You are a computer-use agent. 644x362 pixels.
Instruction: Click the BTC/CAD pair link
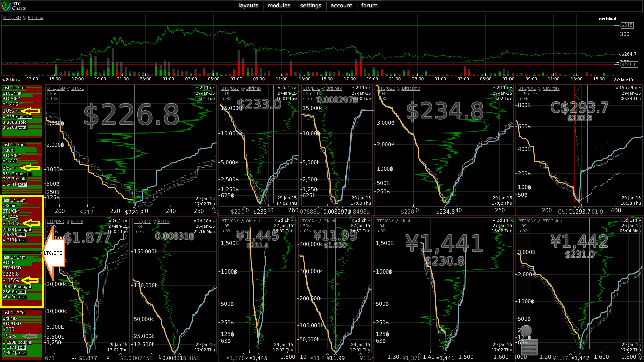point(527,88)
